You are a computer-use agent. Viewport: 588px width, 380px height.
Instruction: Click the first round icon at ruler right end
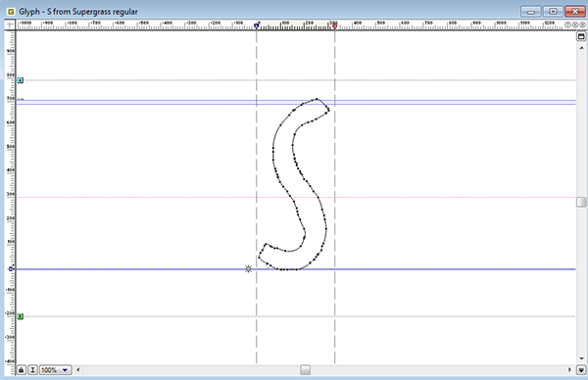(567, 24)
